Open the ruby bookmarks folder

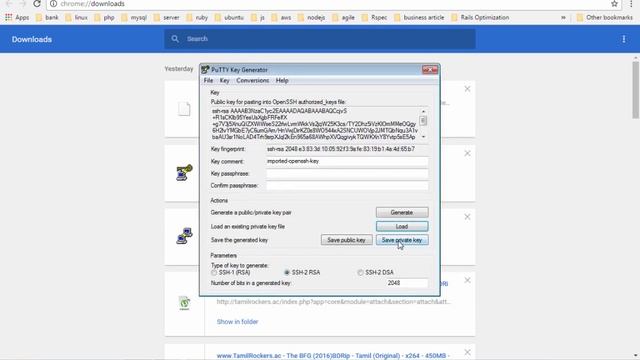[x=197, y=18]
